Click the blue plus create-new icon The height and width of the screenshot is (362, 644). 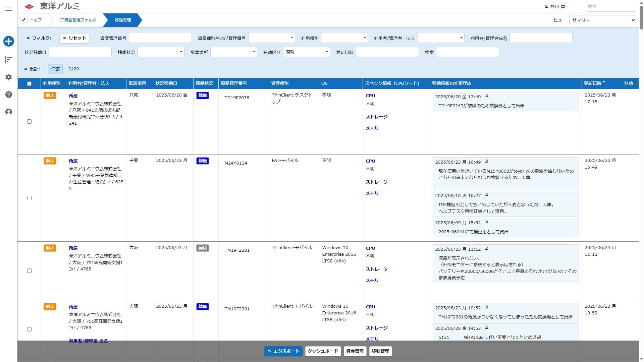coord(9,41)
